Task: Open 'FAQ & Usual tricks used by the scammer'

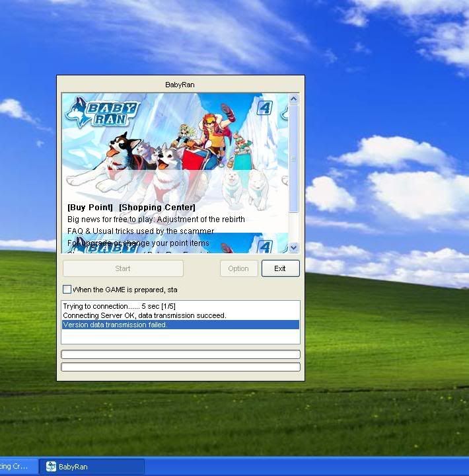Action: pos(141,231)
